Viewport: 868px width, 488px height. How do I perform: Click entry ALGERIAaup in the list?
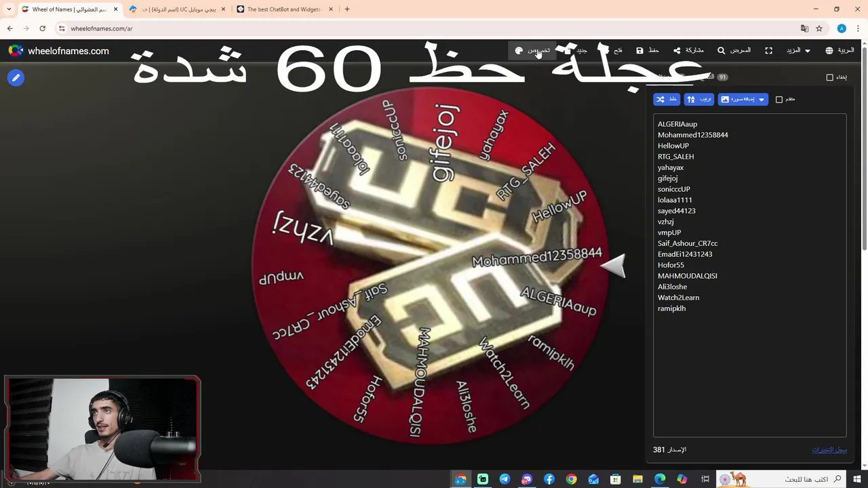coord(677,124)
